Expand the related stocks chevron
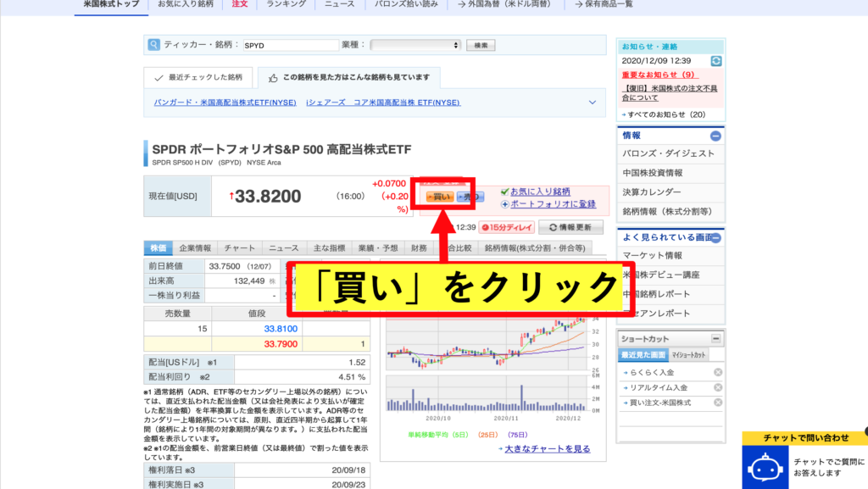The image size is (868, 489). 593,103
